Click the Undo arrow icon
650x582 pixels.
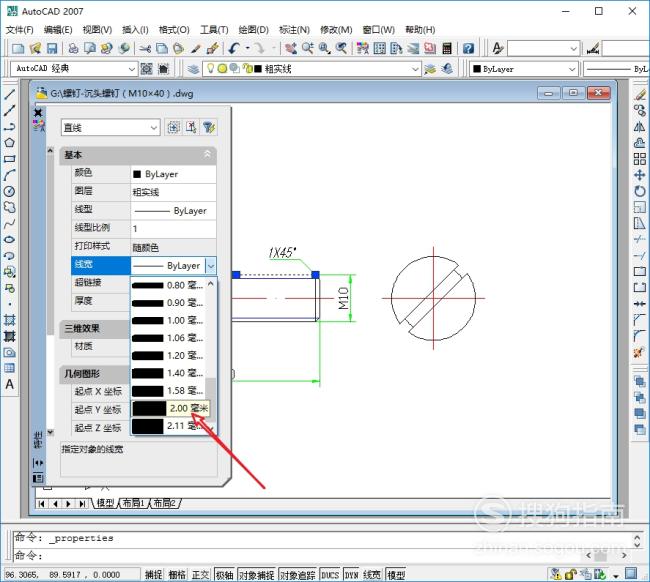pyautogui.click(x=234, y=48)
